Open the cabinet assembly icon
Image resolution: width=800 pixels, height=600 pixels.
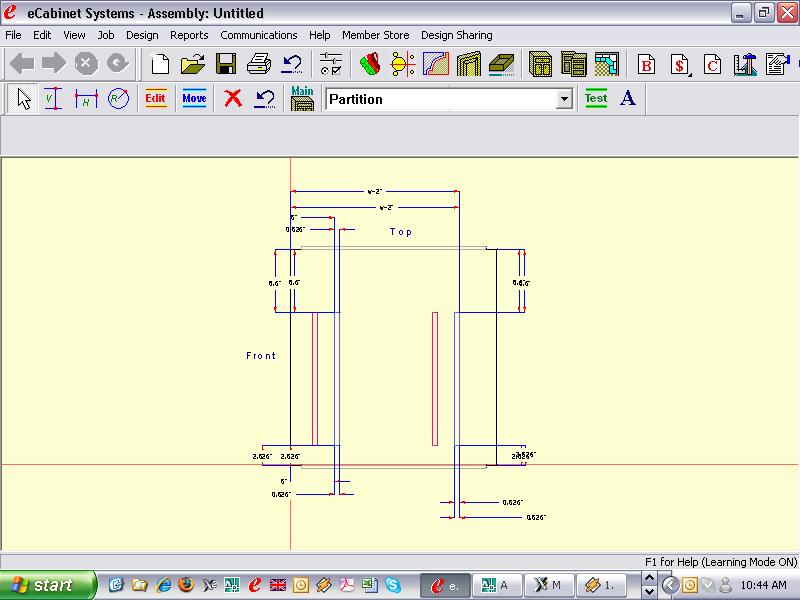pos(573,64)
